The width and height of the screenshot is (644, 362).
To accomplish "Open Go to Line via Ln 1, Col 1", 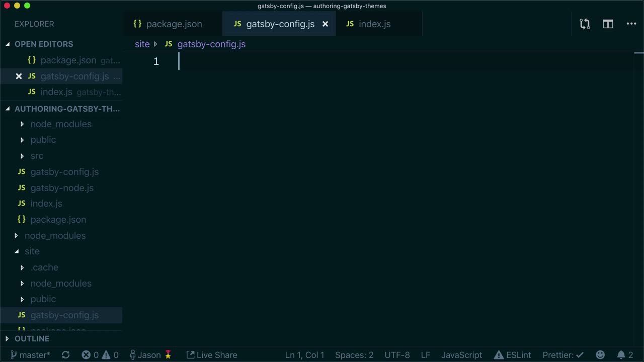I will (304, 355).
